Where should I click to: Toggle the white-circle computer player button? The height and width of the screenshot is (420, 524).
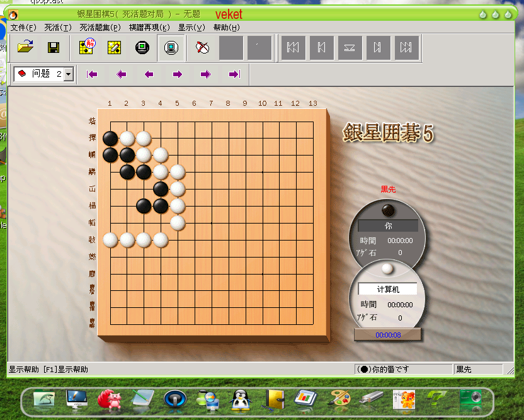(171, 47)
